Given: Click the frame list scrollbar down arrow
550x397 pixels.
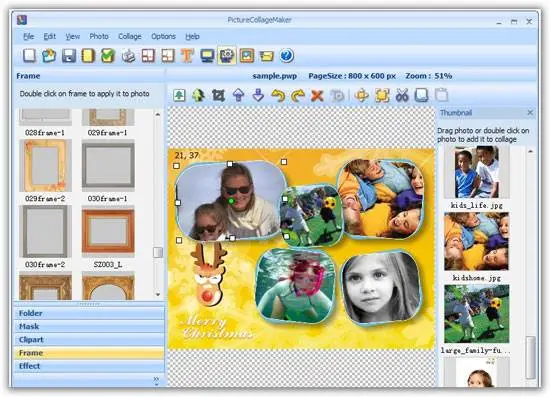Looking at the screenshot, I should (158, 295).
